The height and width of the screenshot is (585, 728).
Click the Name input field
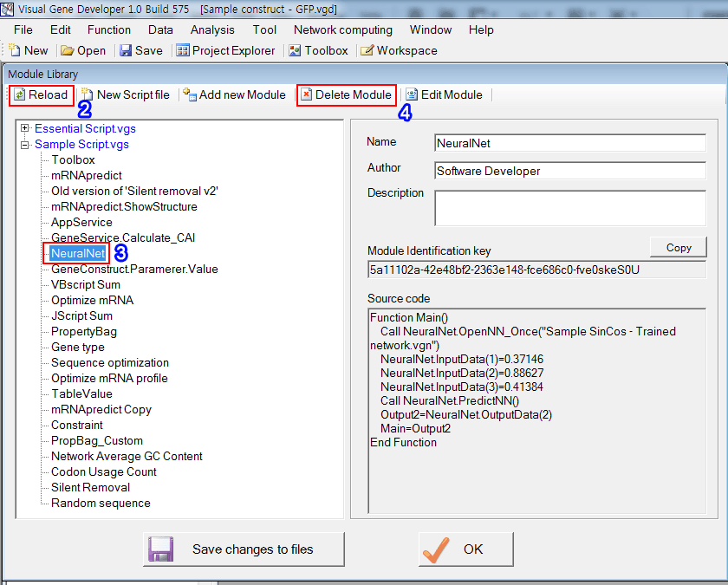coord(570,143)
